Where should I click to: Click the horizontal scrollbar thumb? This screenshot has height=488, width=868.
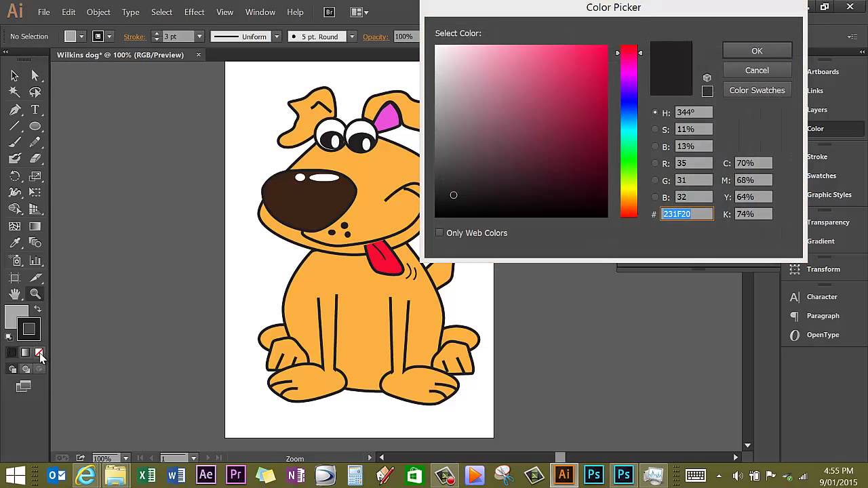[x=560, y=457]
